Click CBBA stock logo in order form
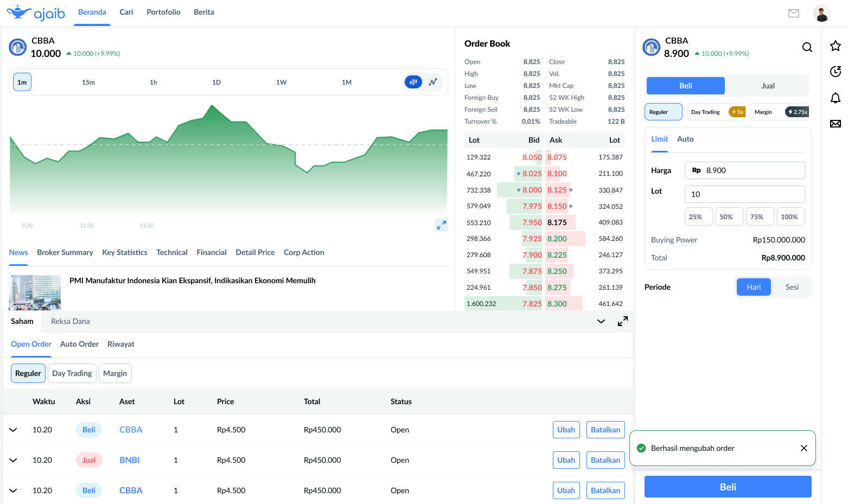 tap(652, 47)
